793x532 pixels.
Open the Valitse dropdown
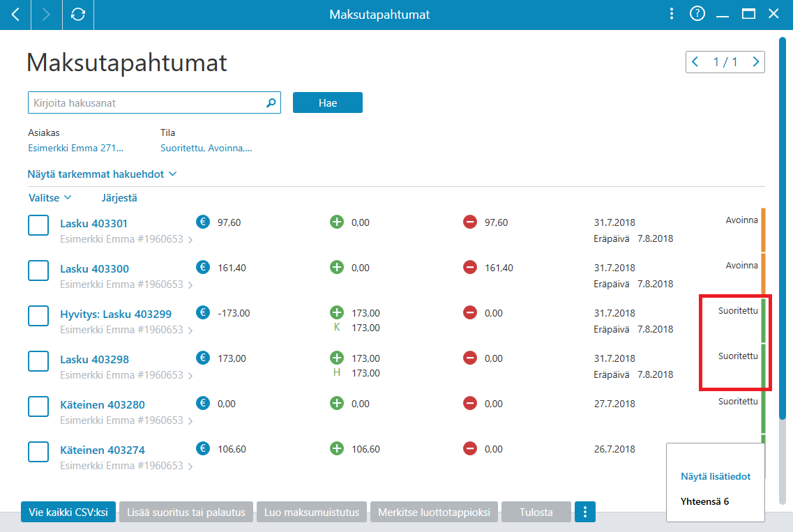click(50, 198)
